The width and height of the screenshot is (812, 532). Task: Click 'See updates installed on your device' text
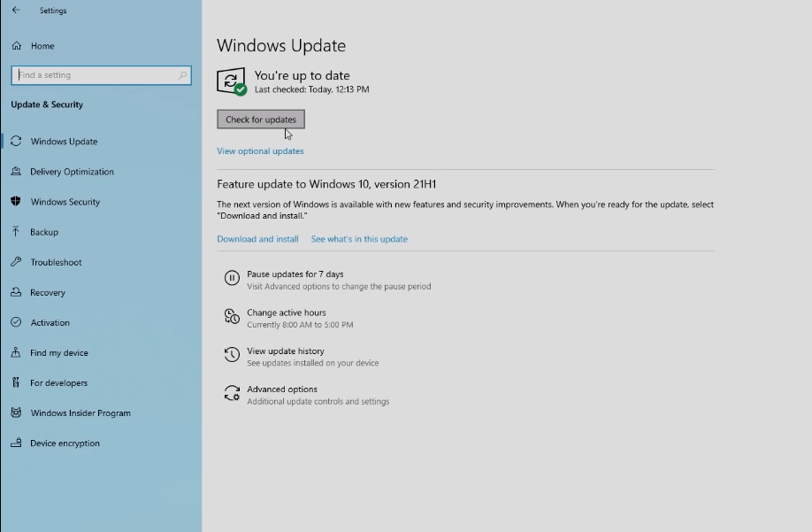click(x=313, y=363)
